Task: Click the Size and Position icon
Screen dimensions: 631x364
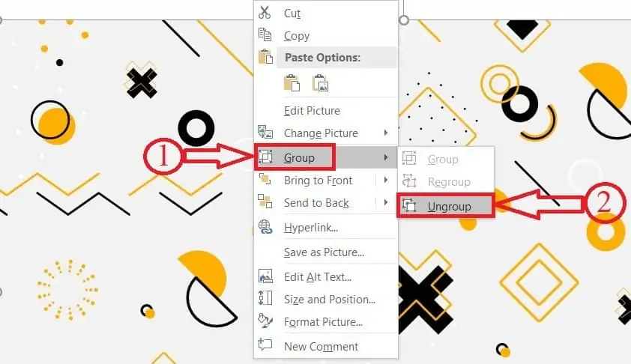Action: 265,298
